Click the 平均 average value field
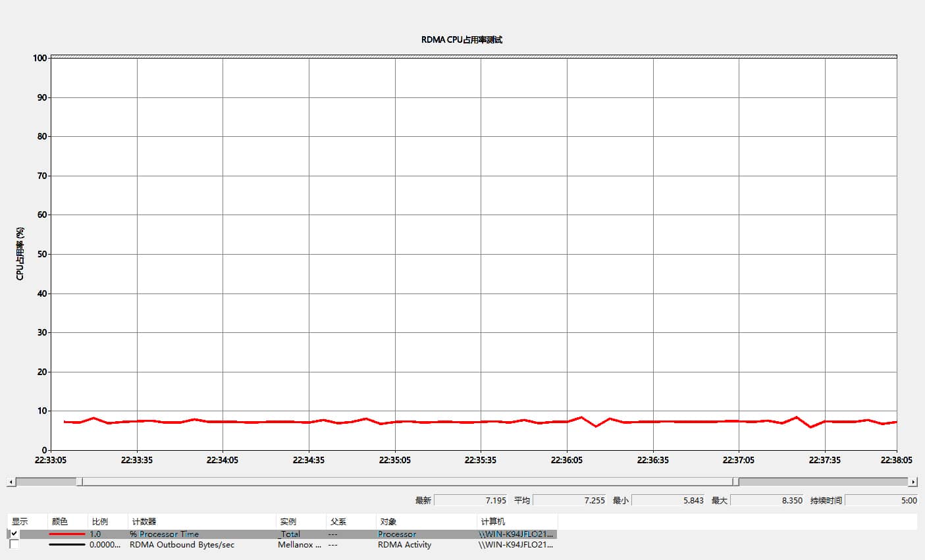The width and height of the screenshot is (925, 560). pyautogui.click(x=569, y=501)
